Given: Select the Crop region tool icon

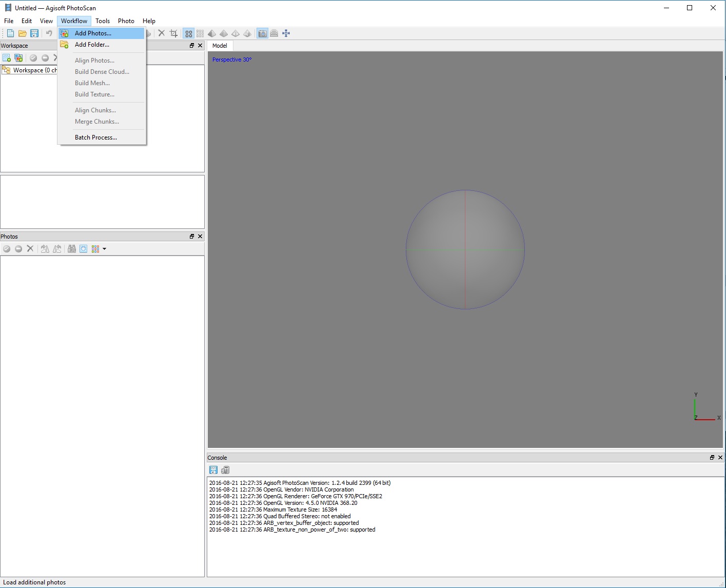Looking at the screenshot, I should [x=173, y=33].
